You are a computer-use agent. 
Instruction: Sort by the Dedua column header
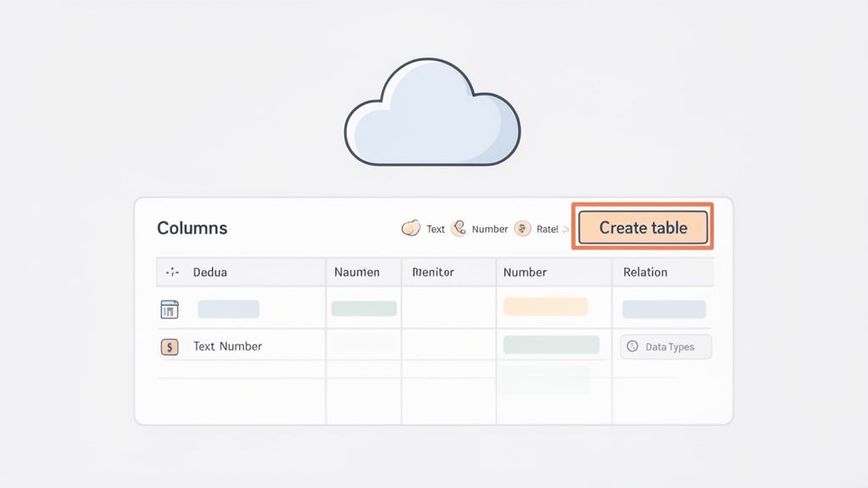(210, 272)
